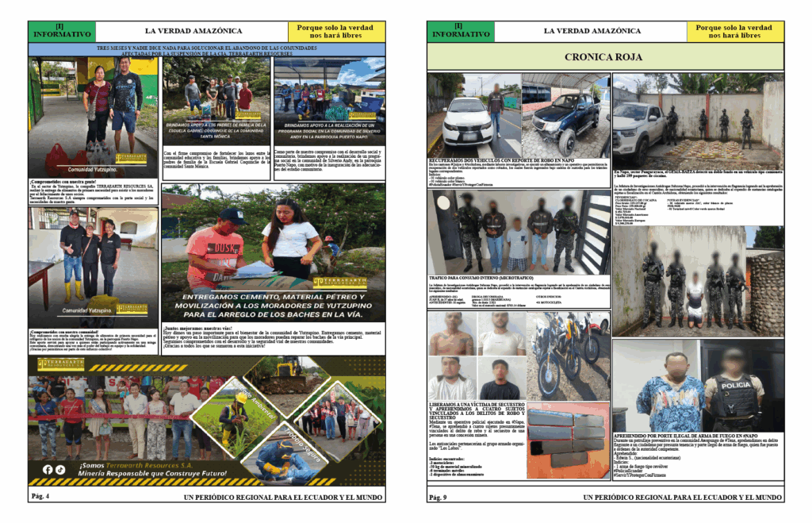The width and height of the screenshot is (812, 523).
Task: Click the four-mugshot grid image
Action: 477,356
